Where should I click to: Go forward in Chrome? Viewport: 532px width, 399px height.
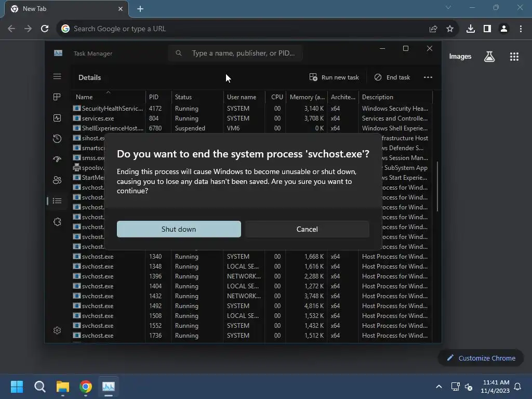[28, 29]
